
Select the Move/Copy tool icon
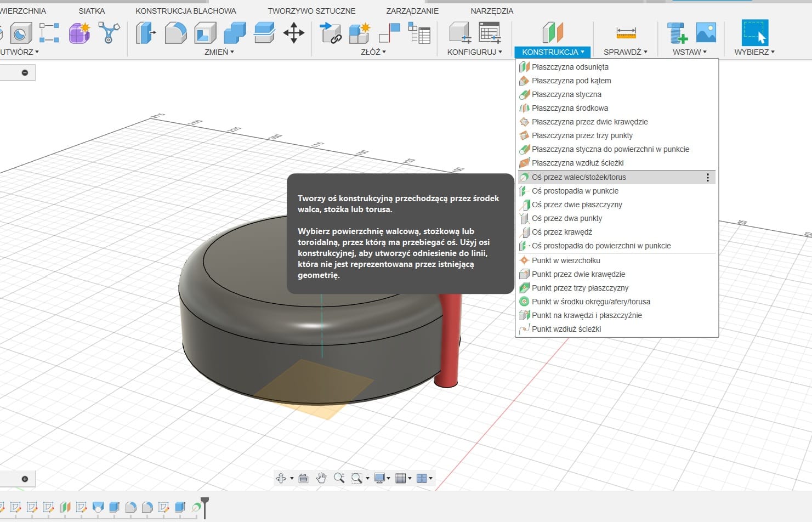[x=293, y=33]
